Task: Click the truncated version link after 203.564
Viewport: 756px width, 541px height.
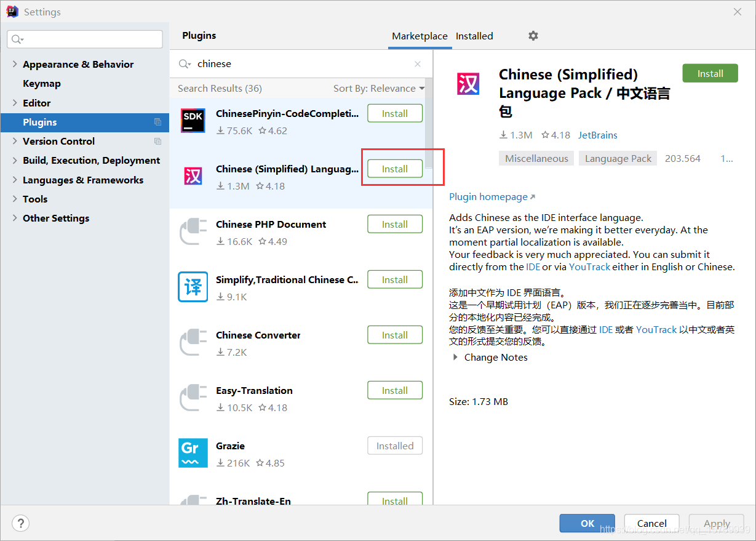Action: tap(726, 158)
